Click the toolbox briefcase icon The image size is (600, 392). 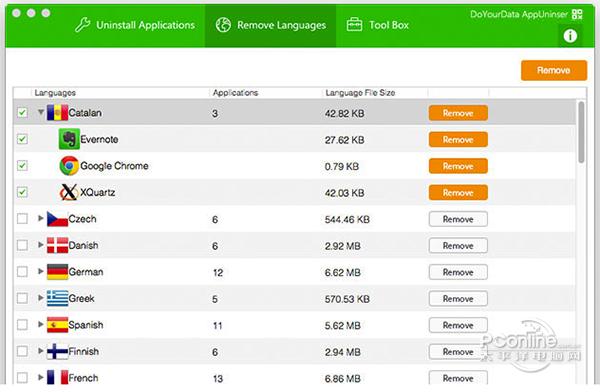point(354,25)
